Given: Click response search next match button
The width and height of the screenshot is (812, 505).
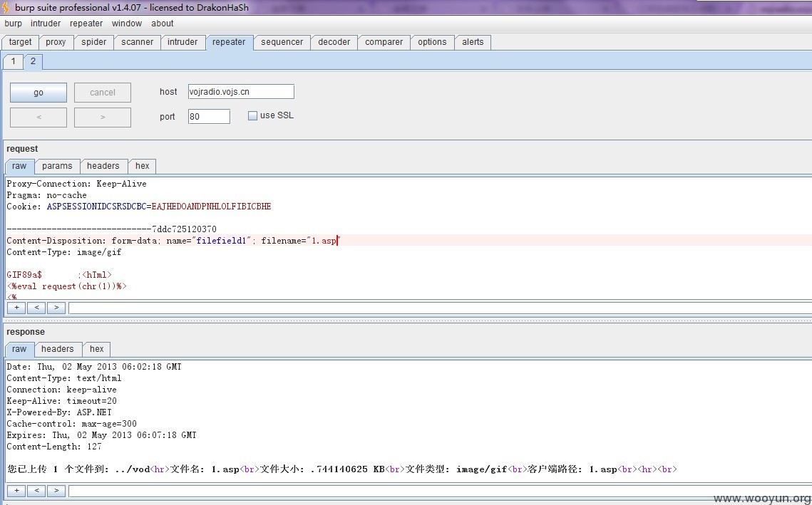Looking at the screenshot, I should [x=56, y=491].
